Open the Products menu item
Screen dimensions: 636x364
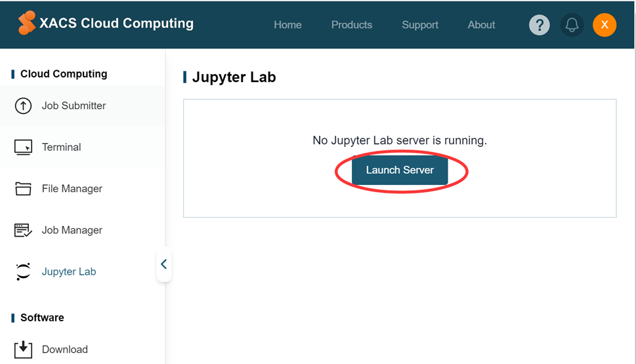(352, 25)
